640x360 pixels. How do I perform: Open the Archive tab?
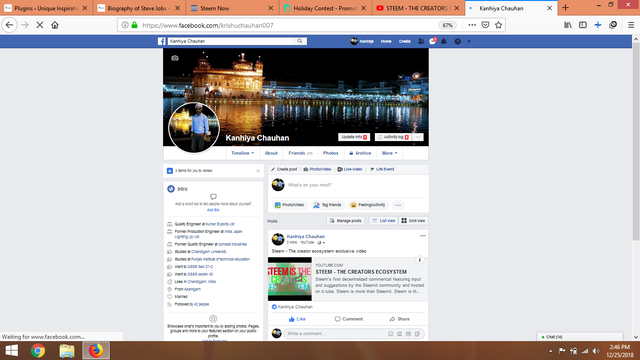pos(360,153)
